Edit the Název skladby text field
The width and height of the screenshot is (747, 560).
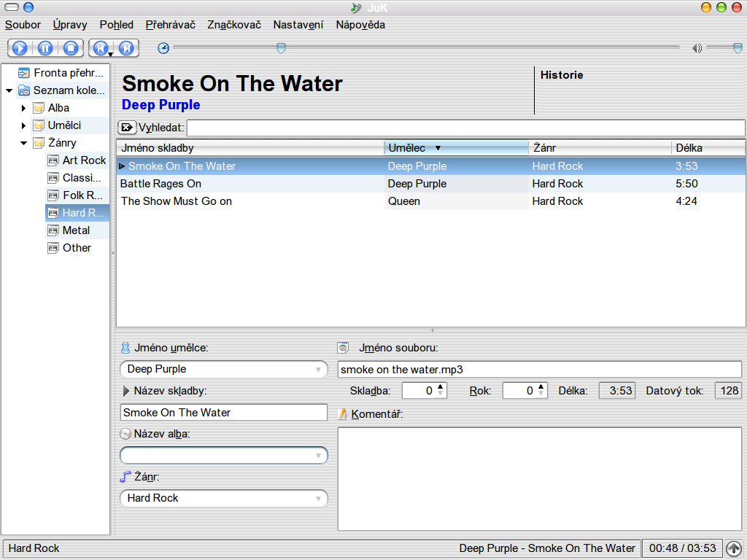coord(223,413)
